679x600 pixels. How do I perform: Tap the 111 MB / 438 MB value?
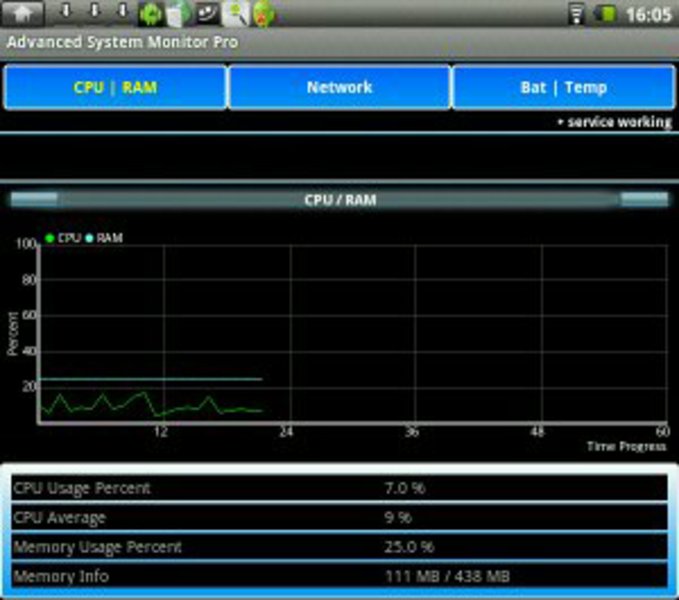tap(448, 576)
